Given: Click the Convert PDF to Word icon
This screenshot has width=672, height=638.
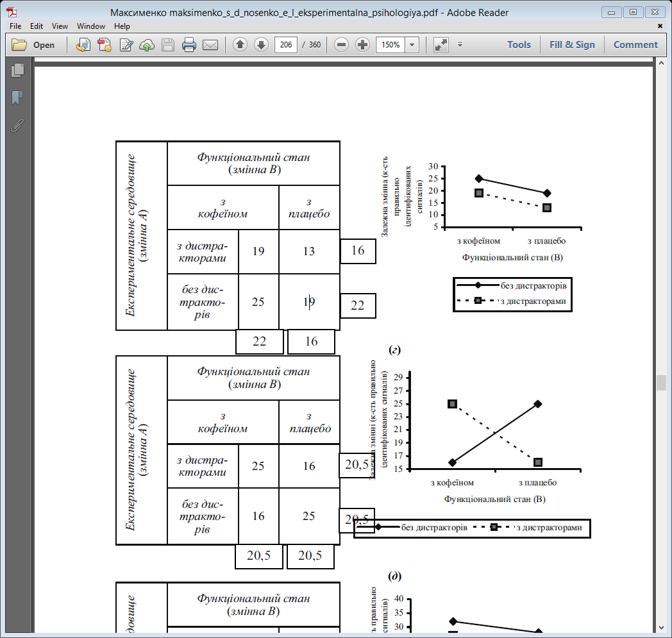Looking at the screenshot, I should point(104,44).
